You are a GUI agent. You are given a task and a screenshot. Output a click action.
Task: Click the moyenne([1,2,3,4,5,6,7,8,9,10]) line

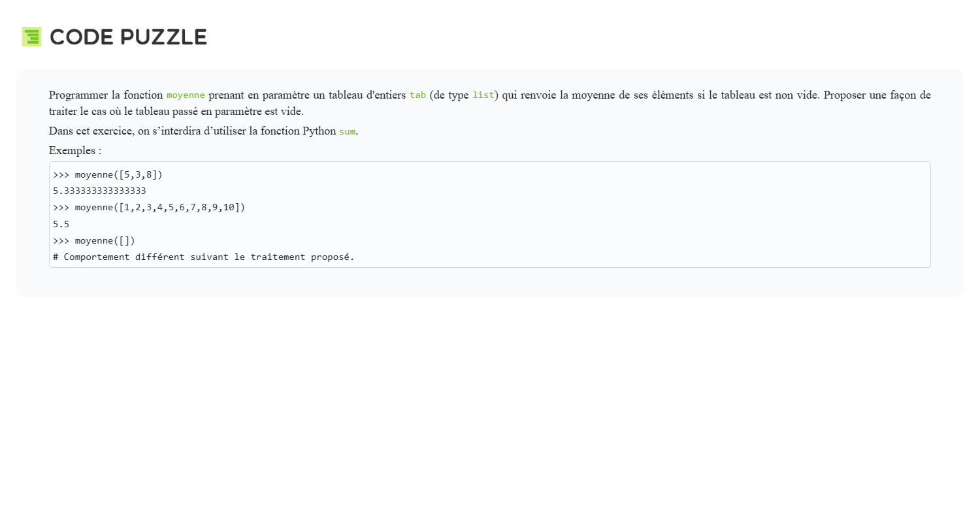click(149, 208)
